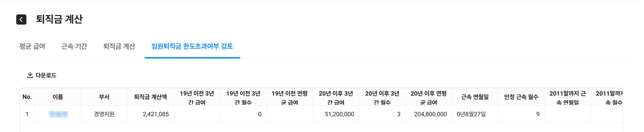Click the 0년8월27일 tenure cell
Screen dimensions: 644x132
471,114
